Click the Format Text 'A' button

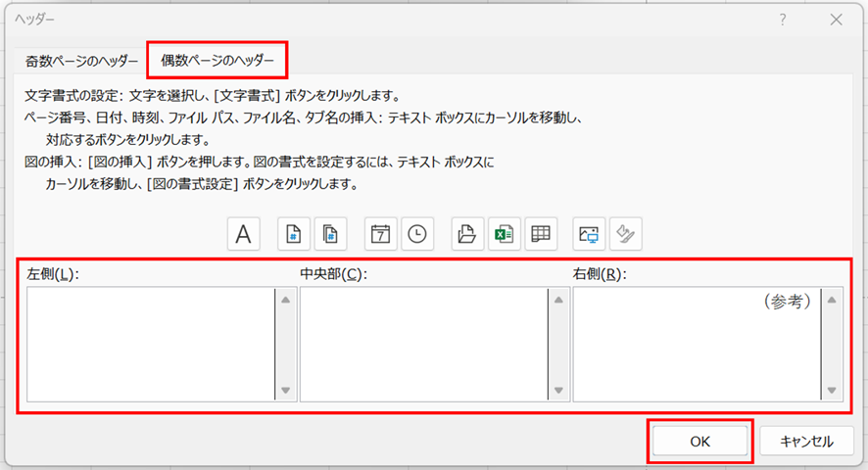tap(243, 234)
